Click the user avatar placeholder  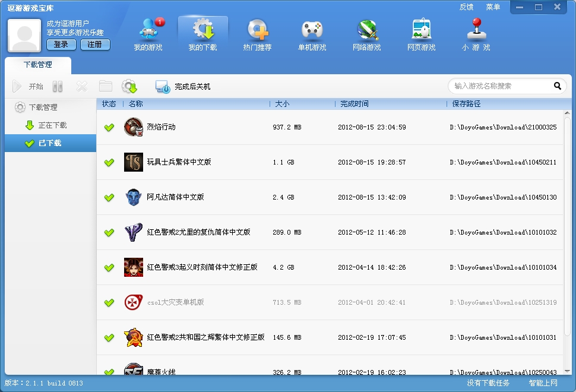coord(24,35)
